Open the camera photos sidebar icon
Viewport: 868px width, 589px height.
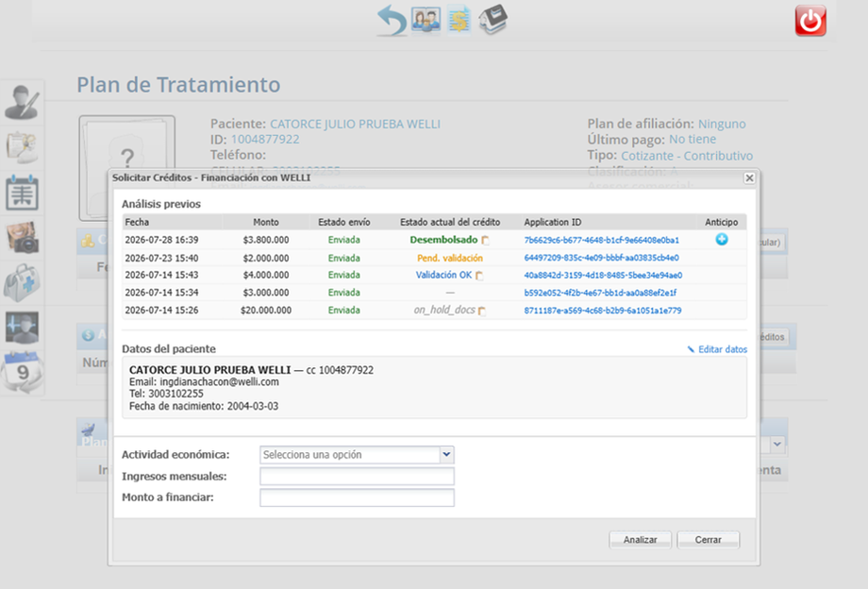22,238
